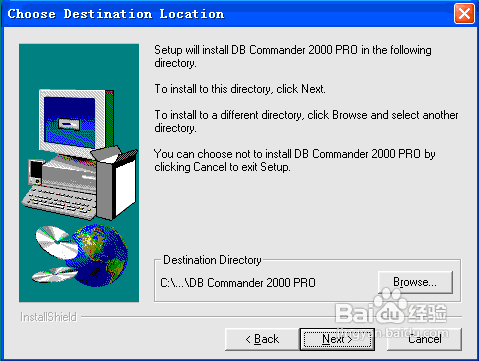Click the sentence mentioning clicking Cancel to exit Setup
The height and width of the screenshot is (361, 479).
(295, 160)
